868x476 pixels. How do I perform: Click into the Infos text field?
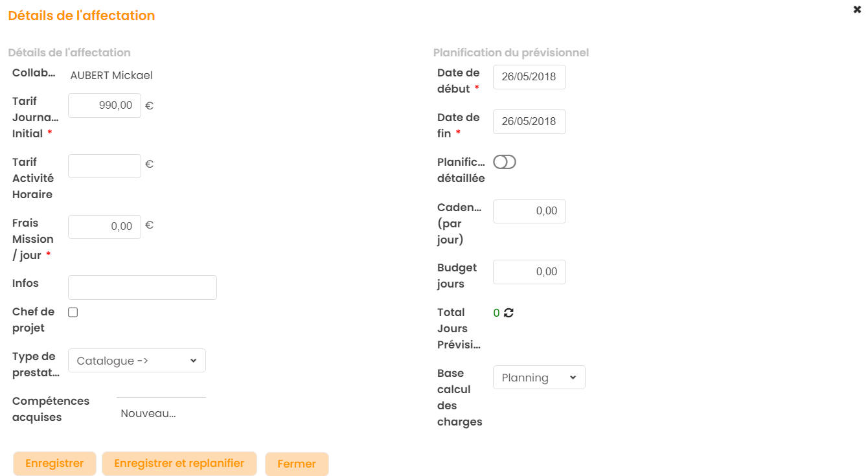pyautogui.click(x=142, y=288)
